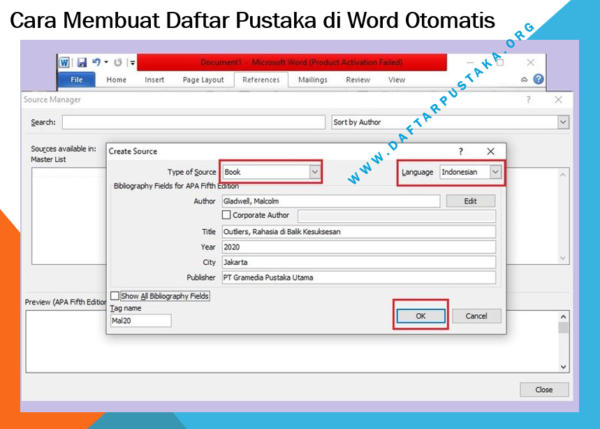The image size is (600, 429).
Task: Click the Close button in Source Manager
Action: [544, 390]
